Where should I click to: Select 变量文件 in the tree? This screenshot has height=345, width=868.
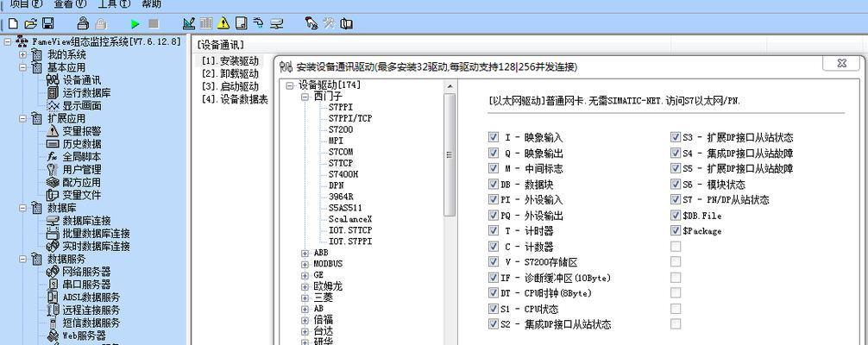81,195
